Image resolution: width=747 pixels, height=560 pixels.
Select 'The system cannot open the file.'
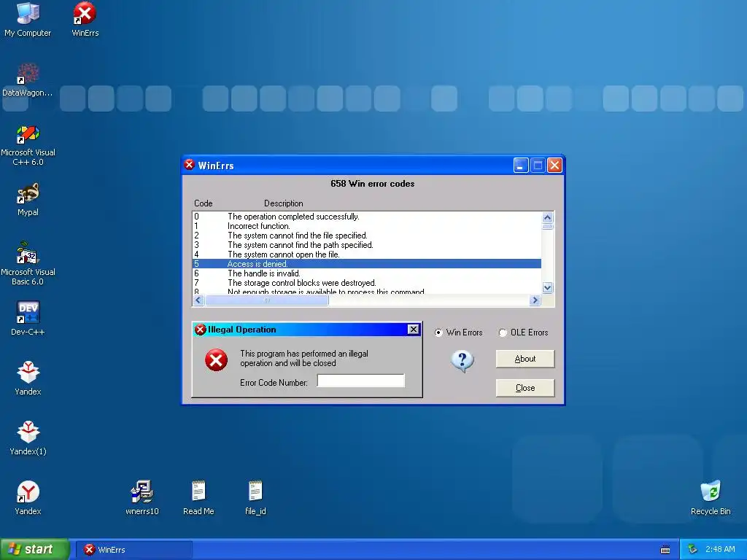pyautogui.click(x=367, y=254)
